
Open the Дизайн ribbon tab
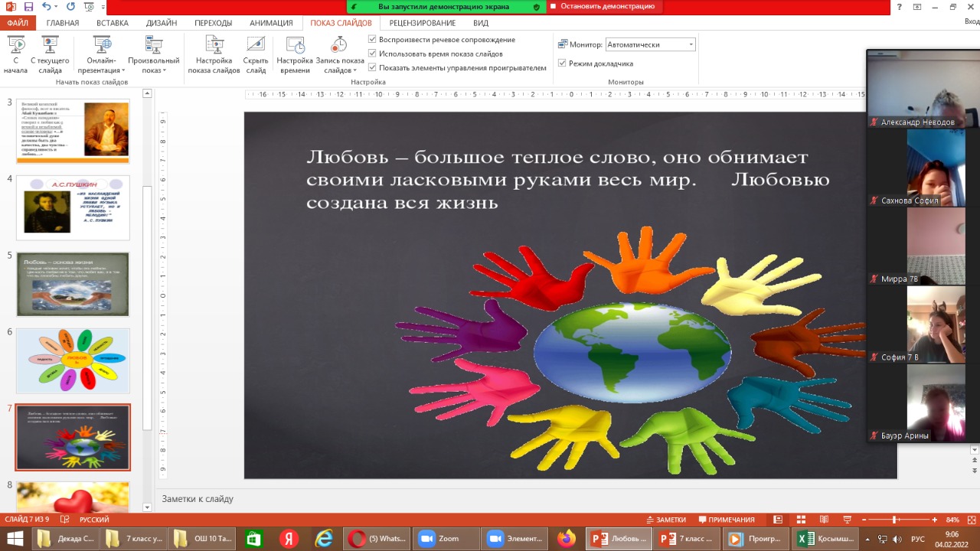click(x=162, y=23)
